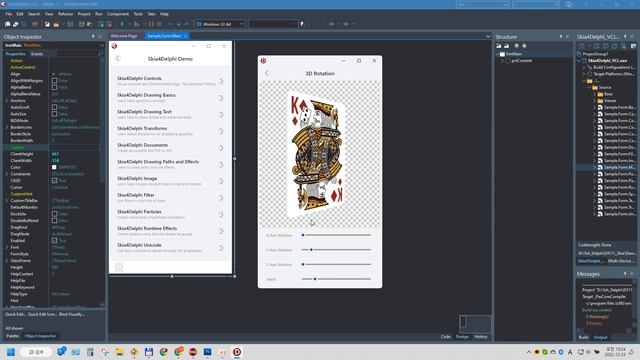Open the Project menu
Screen dimensions: 640x360
[84, 14]
